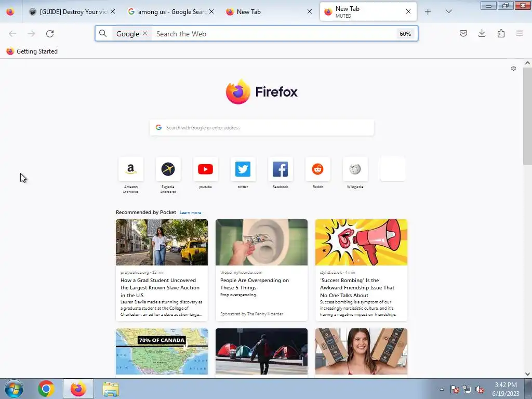The width and height of the screenshot is (532, 399).
Task: Read How a Grad Student Uncovered headline
Action: click(160, 288)
